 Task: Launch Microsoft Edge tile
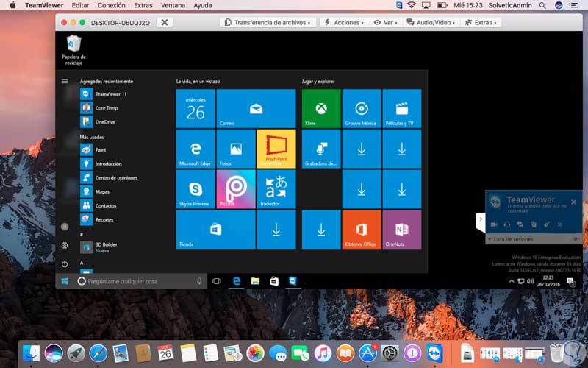click(x=196, y=149)
